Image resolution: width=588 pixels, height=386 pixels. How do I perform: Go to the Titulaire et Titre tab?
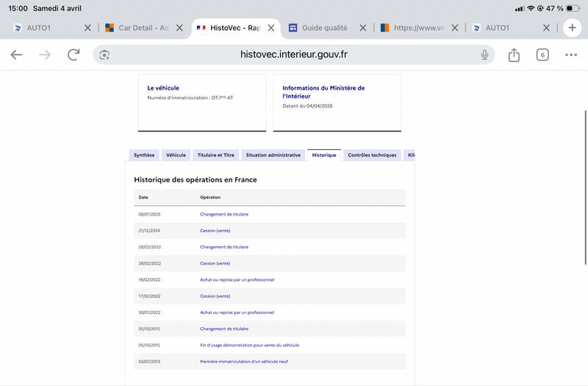pyautogui.click(x=216, y=155)
